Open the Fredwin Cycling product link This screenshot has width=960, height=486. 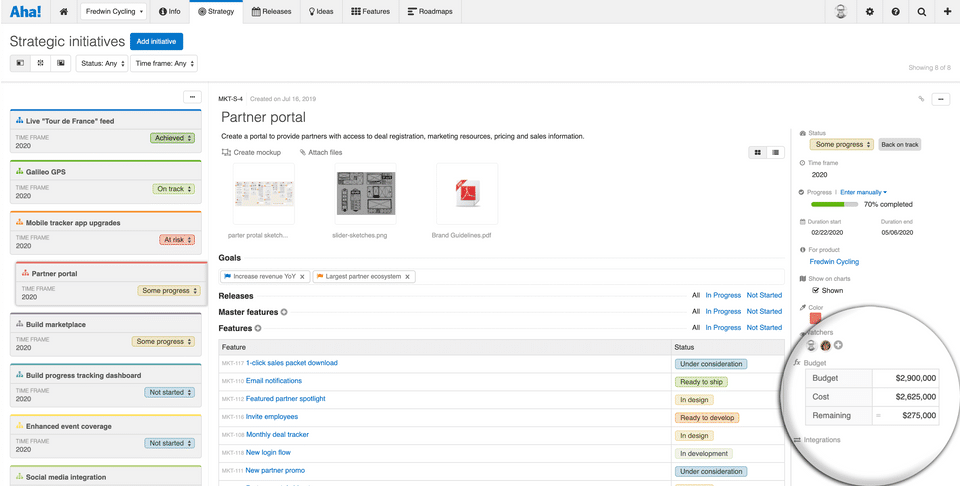point(834,262)
